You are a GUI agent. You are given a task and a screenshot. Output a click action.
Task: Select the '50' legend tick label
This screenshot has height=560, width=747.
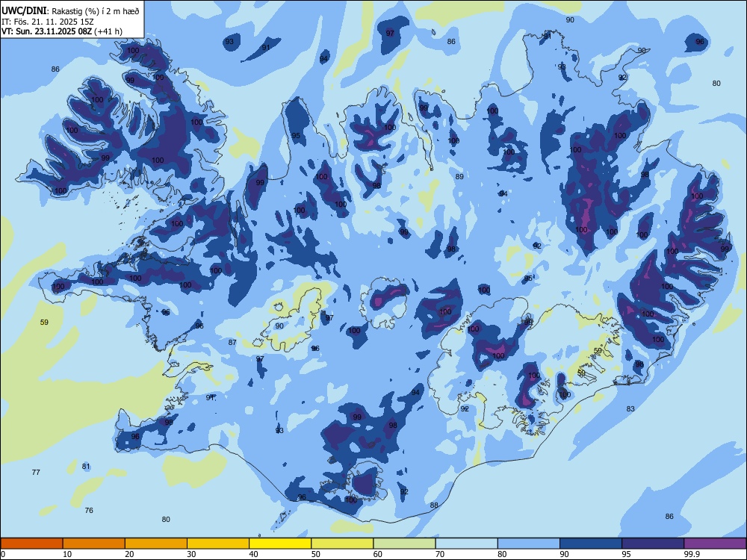coord(316,554)
